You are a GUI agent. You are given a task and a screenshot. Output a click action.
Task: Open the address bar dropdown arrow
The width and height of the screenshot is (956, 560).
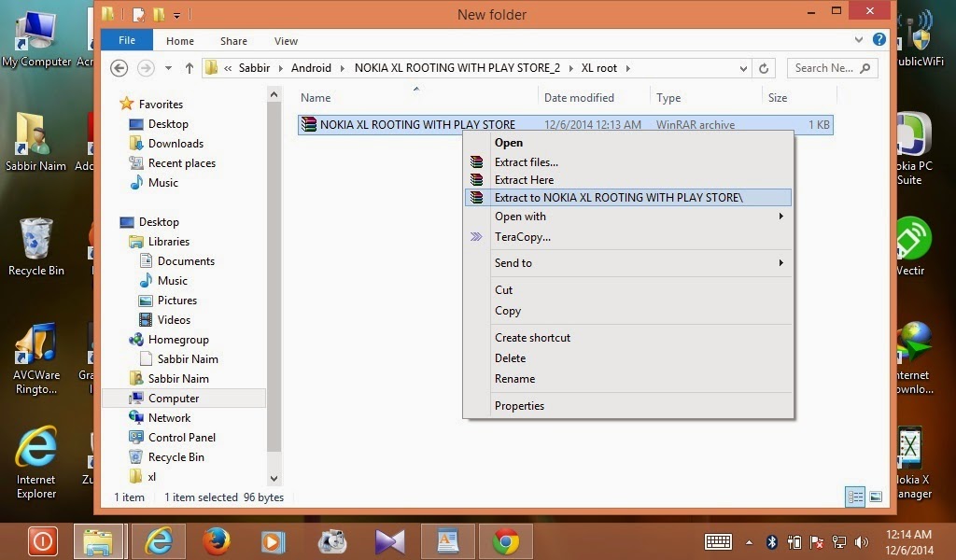pyautogui.click(x=743, y=68)
